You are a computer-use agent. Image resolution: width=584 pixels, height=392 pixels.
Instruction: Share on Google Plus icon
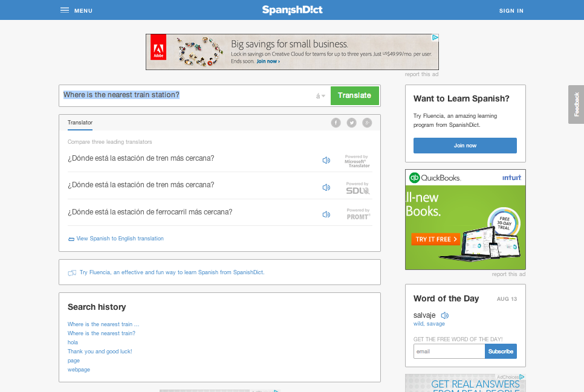pos(367,123)
